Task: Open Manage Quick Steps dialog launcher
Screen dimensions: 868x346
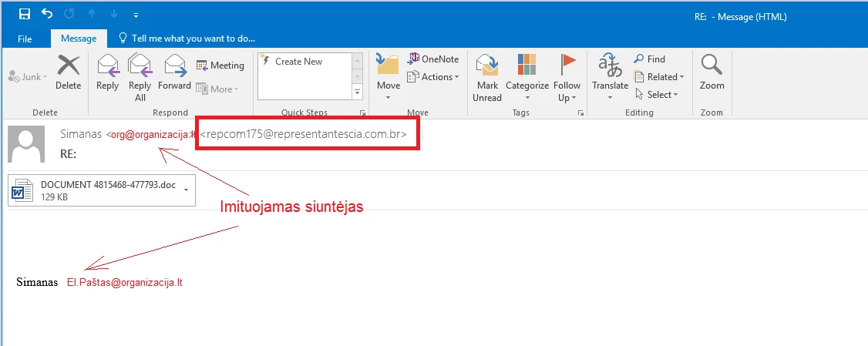Action: [x=362, y=113]
